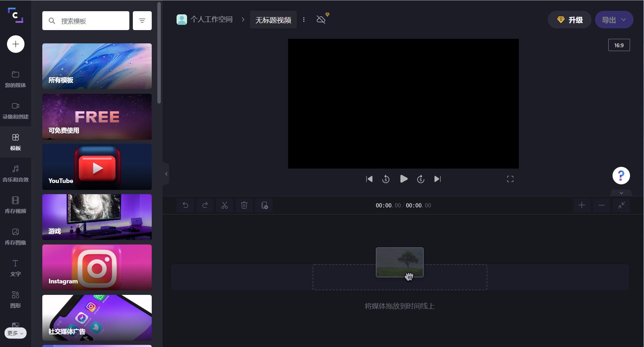644x347 pixels.
Task: Open the YouTube templates category
Action: [x=97, y=167]
